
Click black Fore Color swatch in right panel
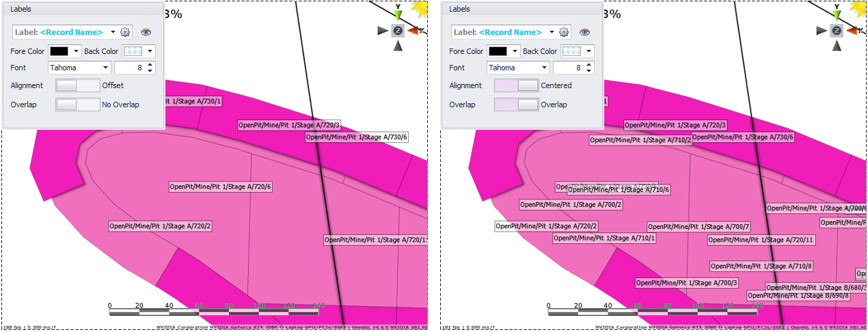click(x=498, y=51)
